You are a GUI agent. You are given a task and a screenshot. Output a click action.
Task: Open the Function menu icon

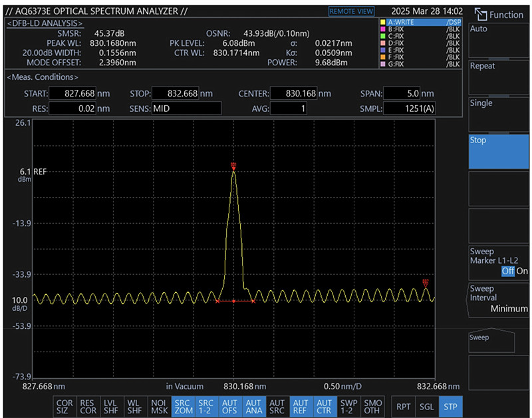(x=480, y=14)
